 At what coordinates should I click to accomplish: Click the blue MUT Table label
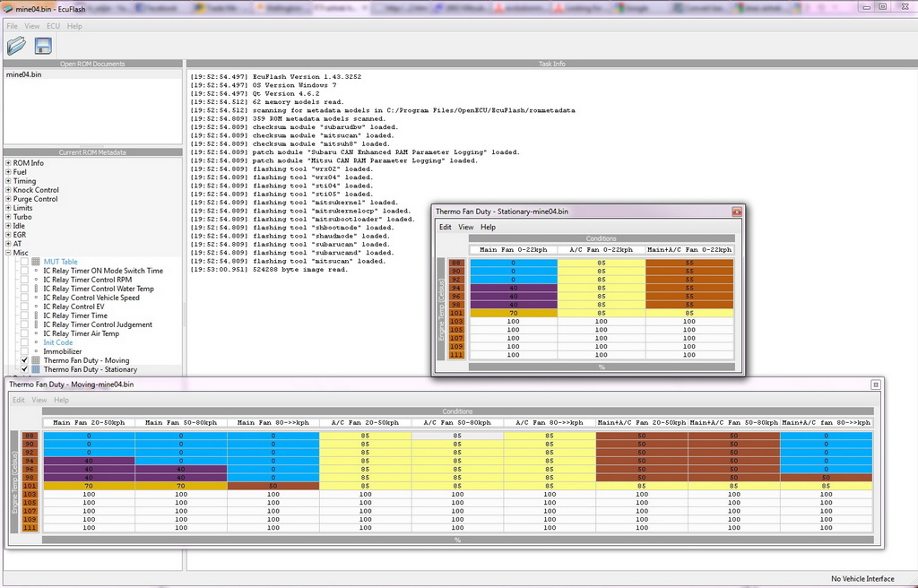tap(61, 262)
